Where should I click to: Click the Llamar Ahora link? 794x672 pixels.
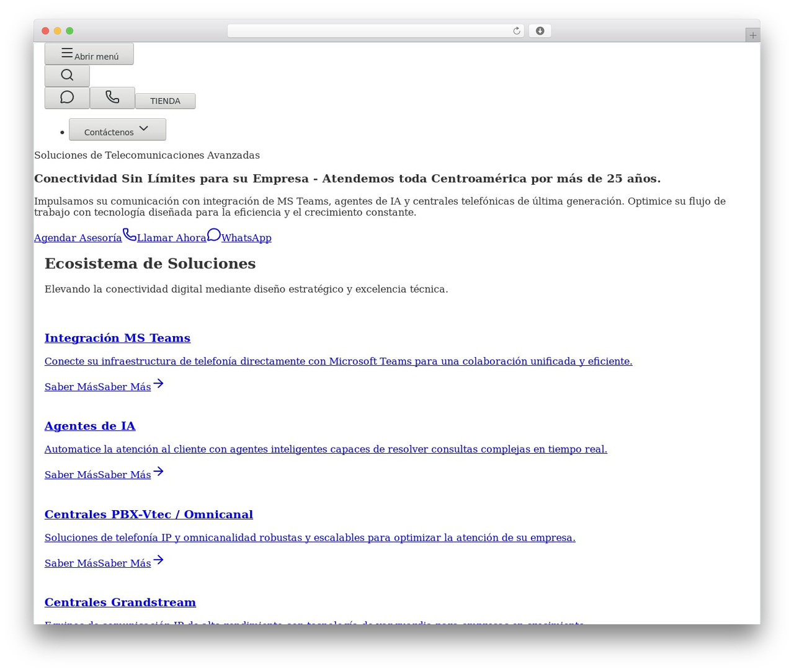[x=172, y=238]
